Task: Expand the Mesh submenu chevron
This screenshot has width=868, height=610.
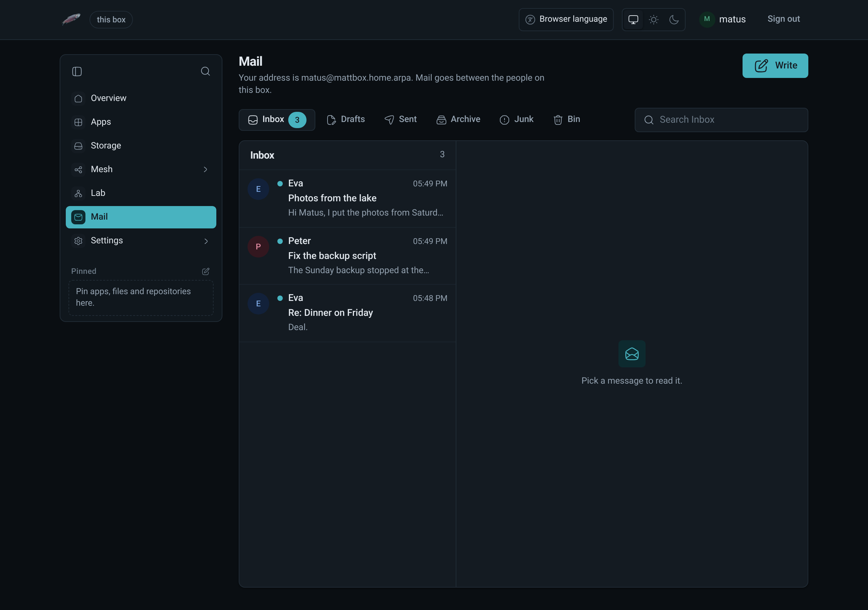Action: click(x=206, y=169)
